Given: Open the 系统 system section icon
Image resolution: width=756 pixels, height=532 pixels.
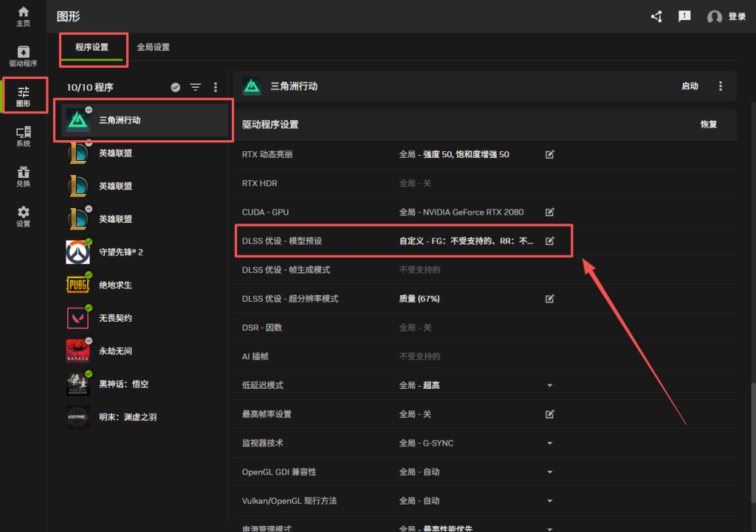Looking at the screenshot, I should (x=24, y=137).
